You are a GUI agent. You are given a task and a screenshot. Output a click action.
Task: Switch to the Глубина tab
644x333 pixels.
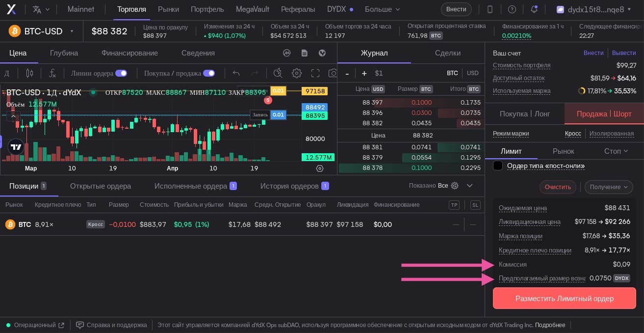point(64,53)
